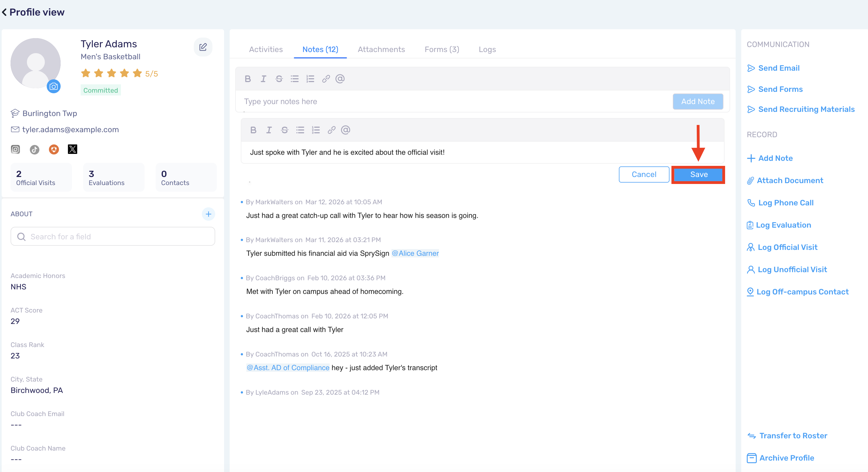Screen dimensions: 868x472
Task: Click the Birchwood, PA value
Action: (37, 390)
